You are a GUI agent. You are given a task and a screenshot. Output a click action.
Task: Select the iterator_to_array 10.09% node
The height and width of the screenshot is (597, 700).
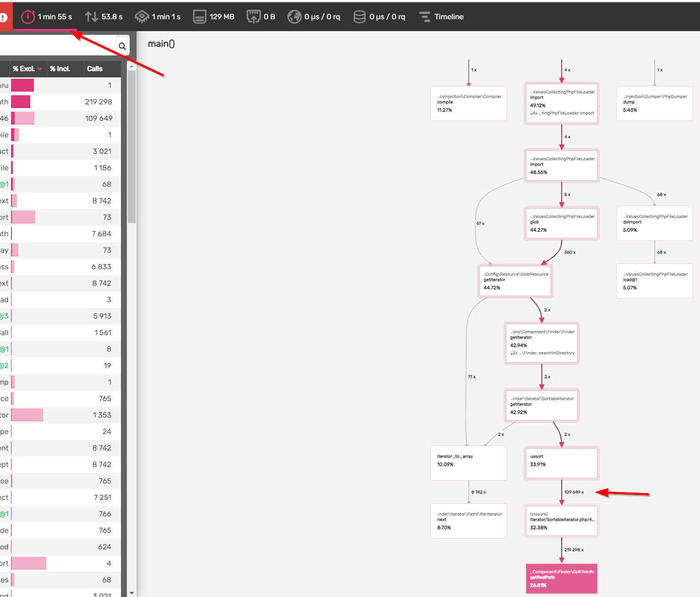(x=469, y=463)
